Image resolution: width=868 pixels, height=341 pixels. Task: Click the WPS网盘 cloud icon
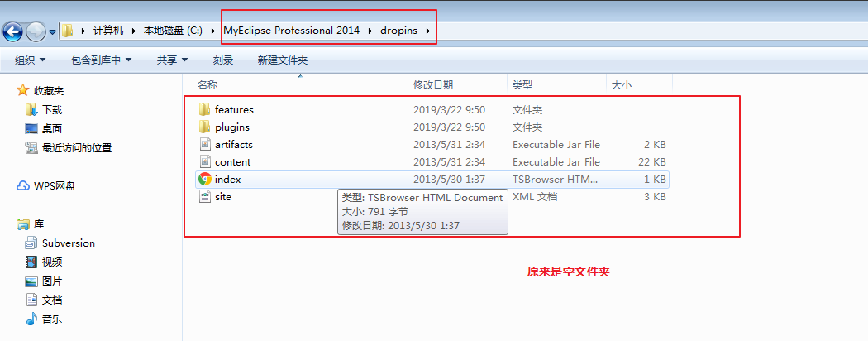pos(22,185)
